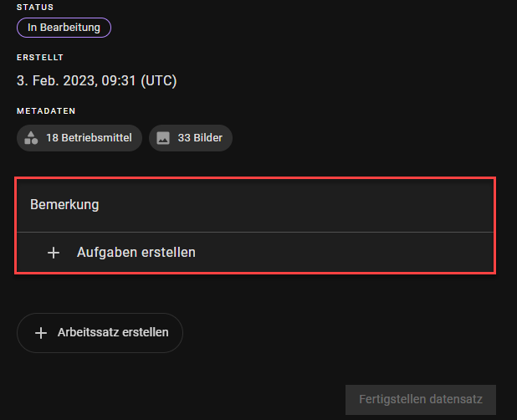
Task: Click the Fertigstellen datensatz button
Action: coord(420,399)
